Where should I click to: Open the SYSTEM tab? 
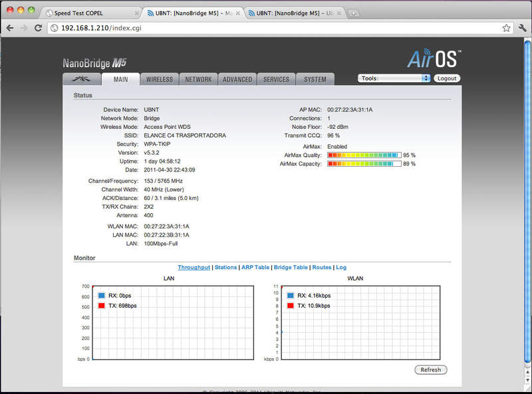[x=315, y=79]
